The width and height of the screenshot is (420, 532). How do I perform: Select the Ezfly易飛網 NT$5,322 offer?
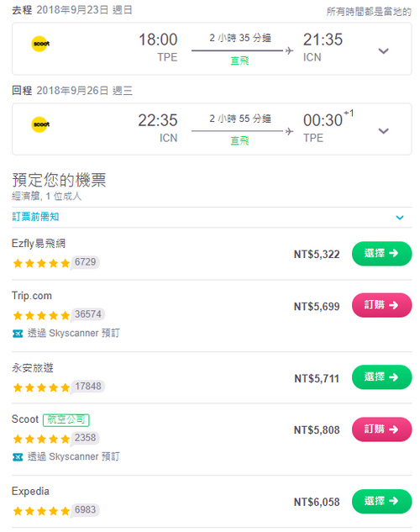(x=381, y=254)
